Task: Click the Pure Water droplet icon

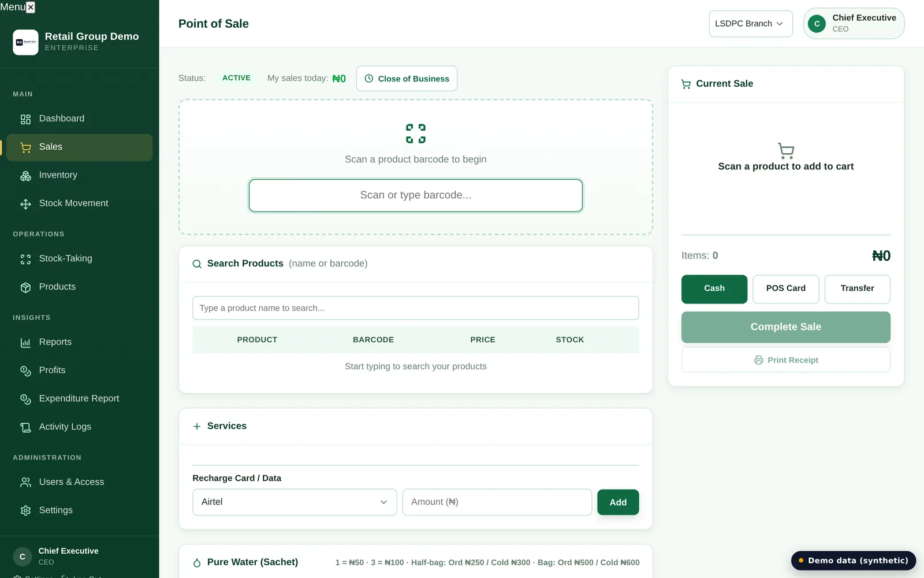Action: tap(197, 562)
